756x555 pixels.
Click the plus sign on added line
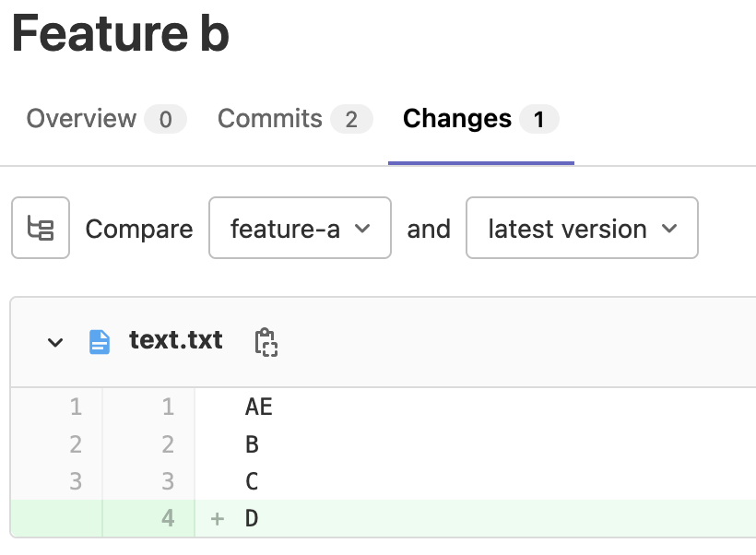[218, 519]
